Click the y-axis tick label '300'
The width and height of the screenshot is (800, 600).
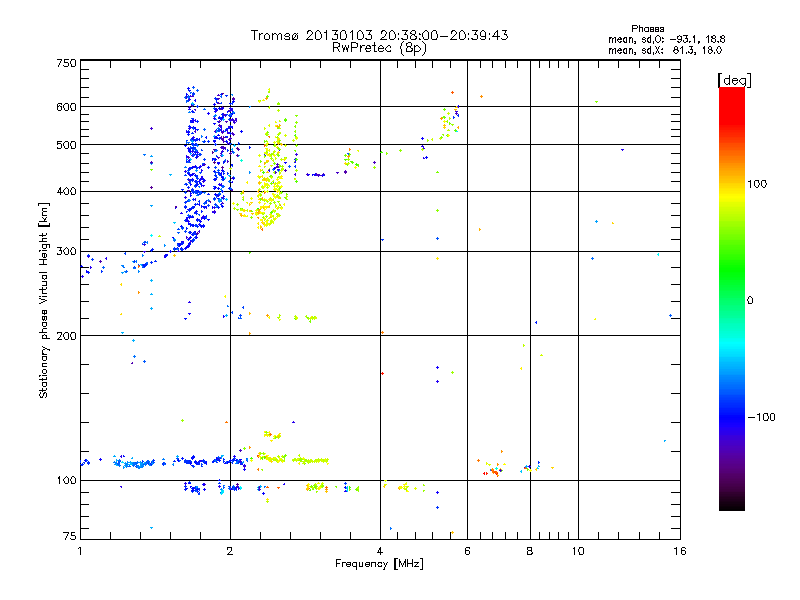point(66,252)
